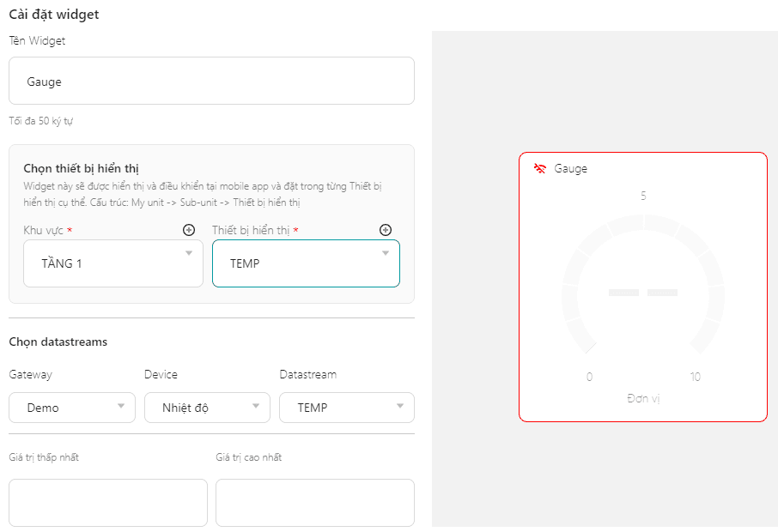Image resolution: width=778 pixels, height=532 pixels.
Task: Click the Chọn datastreams section heading
Action: point(58,342)
